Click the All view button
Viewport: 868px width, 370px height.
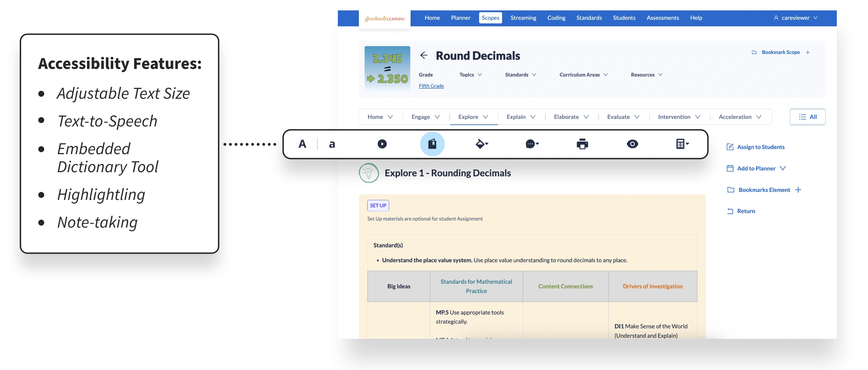tap(807, 117)
